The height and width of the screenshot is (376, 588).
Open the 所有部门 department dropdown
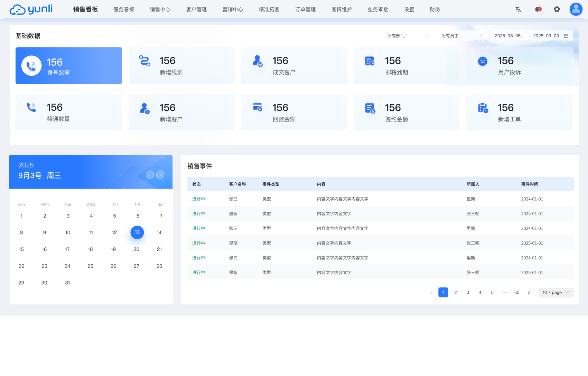(408, 35)
